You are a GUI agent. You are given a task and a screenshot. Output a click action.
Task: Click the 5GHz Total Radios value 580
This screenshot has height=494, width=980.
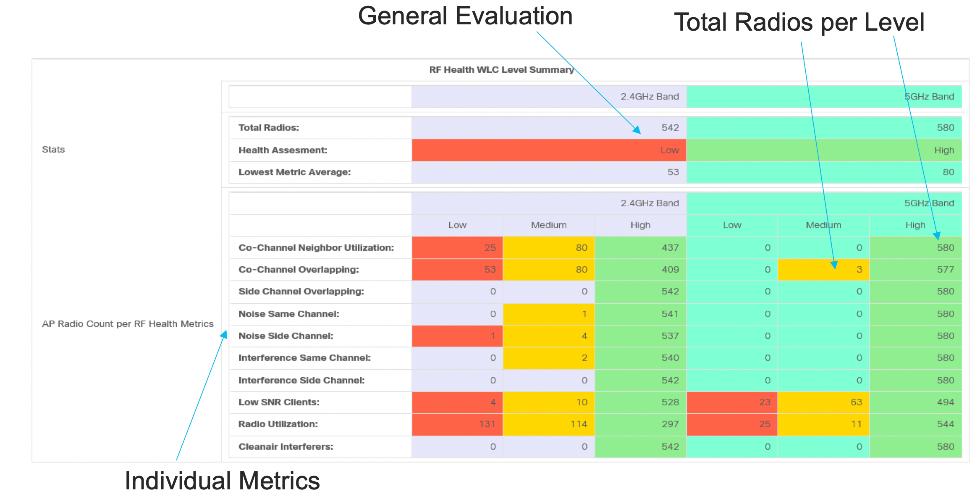[945, 128]
